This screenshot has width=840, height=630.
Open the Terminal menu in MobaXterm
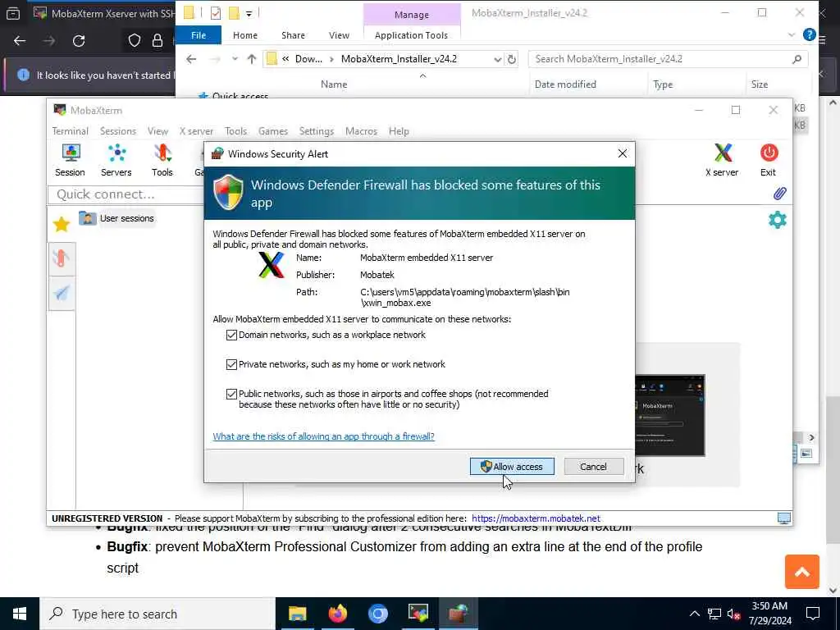point(70,131)
